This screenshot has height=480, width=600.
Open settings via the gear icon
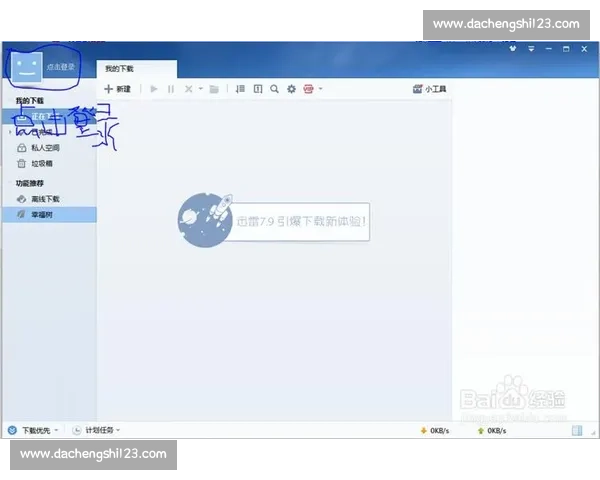point(291,89)
